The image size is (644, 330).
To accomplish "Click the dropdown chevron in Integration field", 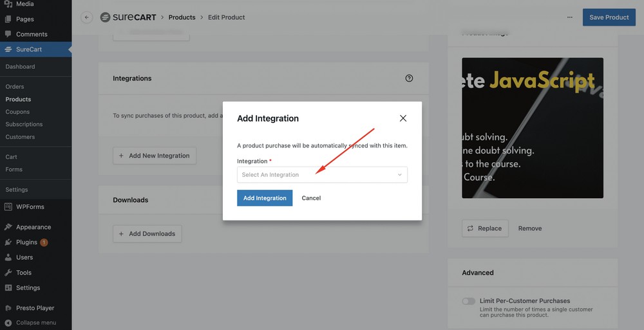I will [400, 175].
